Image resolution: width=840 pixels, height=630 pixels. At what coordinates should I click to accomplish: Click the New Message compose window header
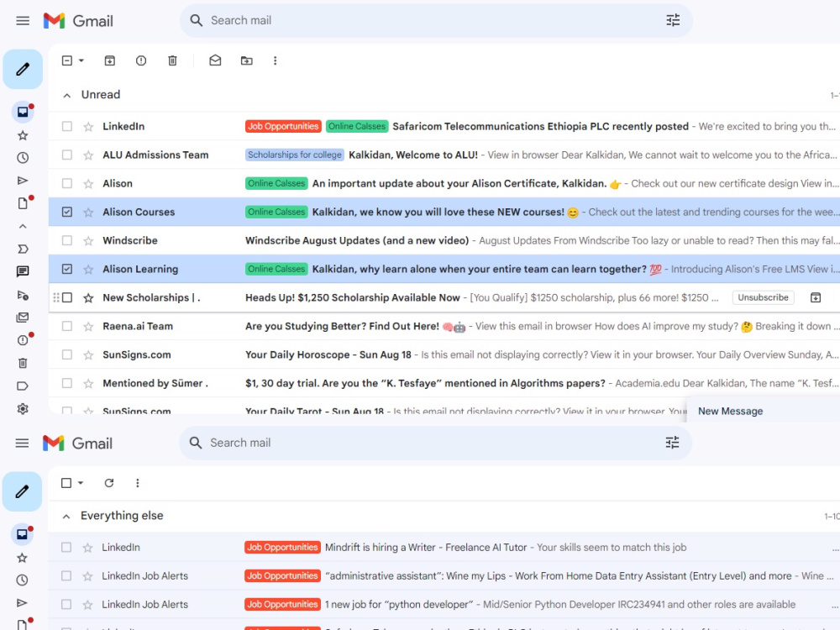(763, 411)
